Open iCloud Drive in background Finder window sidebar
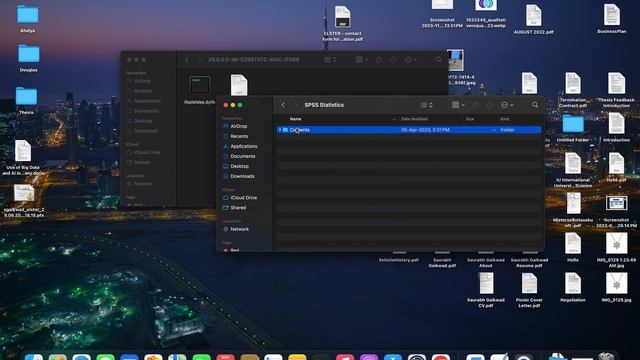 [147, 152]
